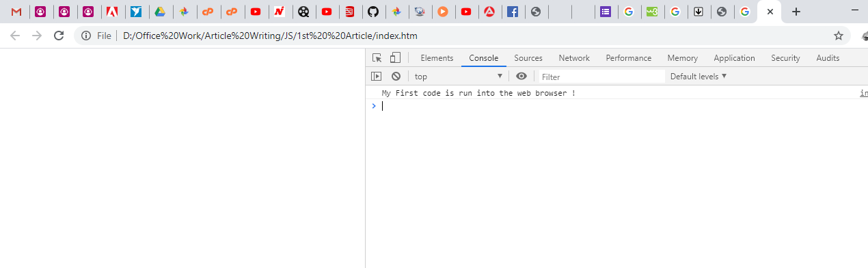This screenshot has height=268, width=868.
Task: Open the Sources panel
Action: [528, 58]
